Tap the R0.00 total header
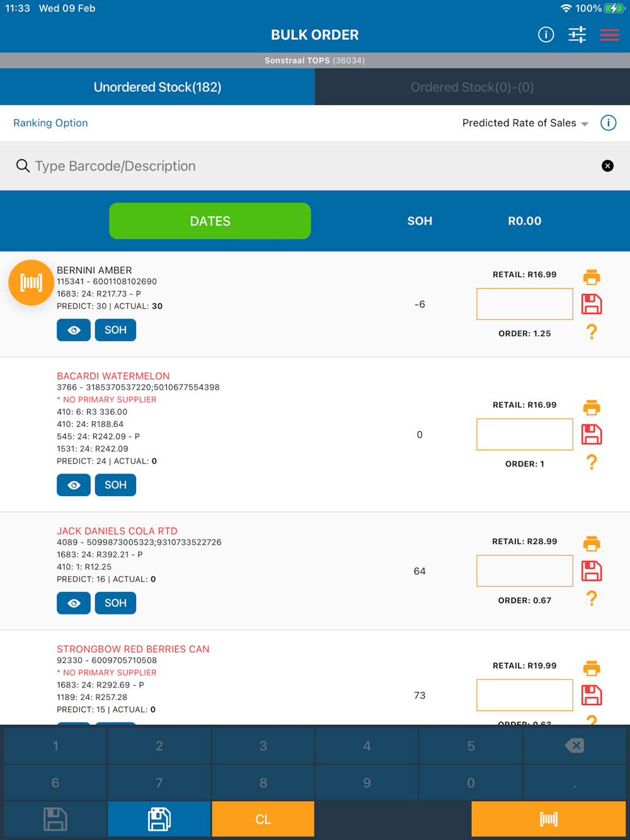Image resolution: width=630 pixels, height=840 pixels. pyautogui.click(x=525, y=221)
